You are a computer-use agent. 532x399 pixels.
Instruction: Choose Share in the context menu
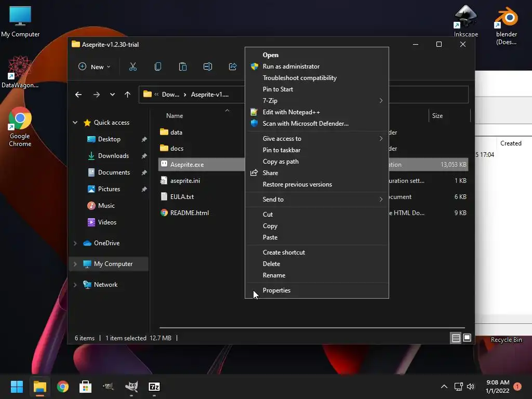click(x=317, y=173)
